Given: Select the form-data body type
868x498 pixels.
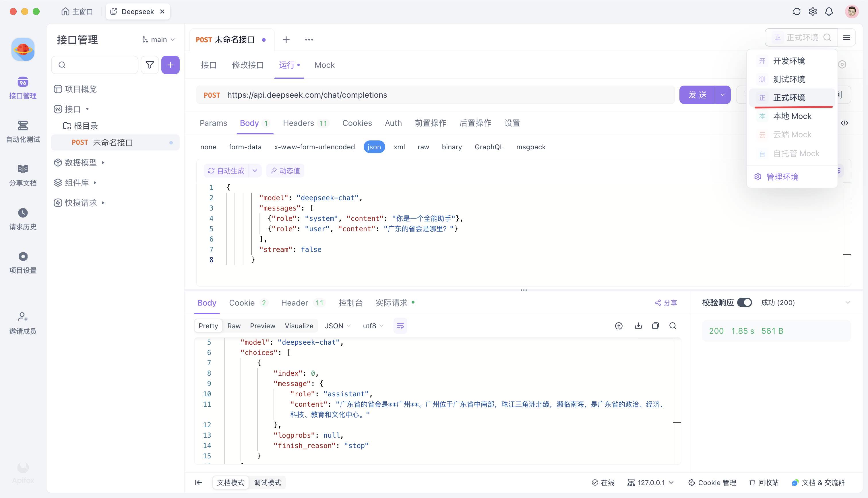Looking at the screenshot, I should pyautogui.click(x=245, y=147).
